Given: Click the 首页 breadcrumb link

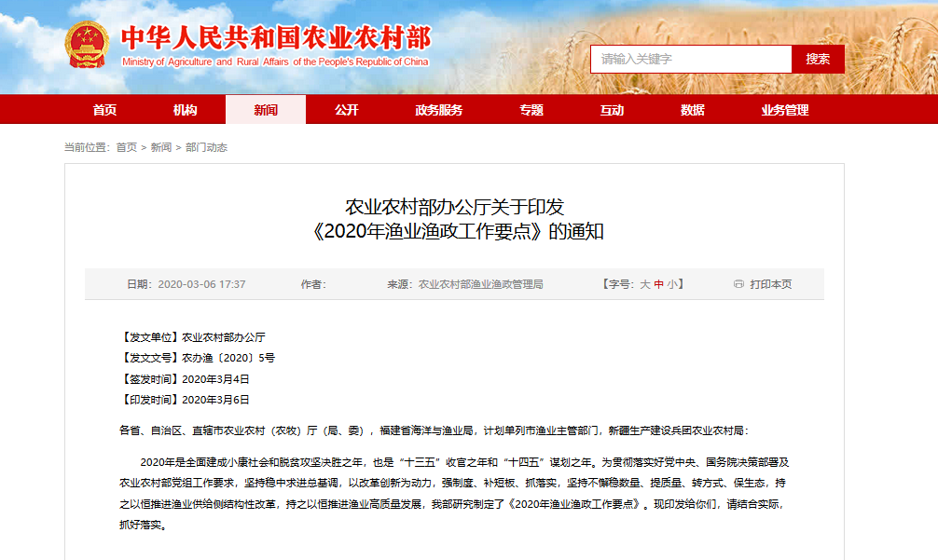Looking at the screenshot, I should coord(126,147).
